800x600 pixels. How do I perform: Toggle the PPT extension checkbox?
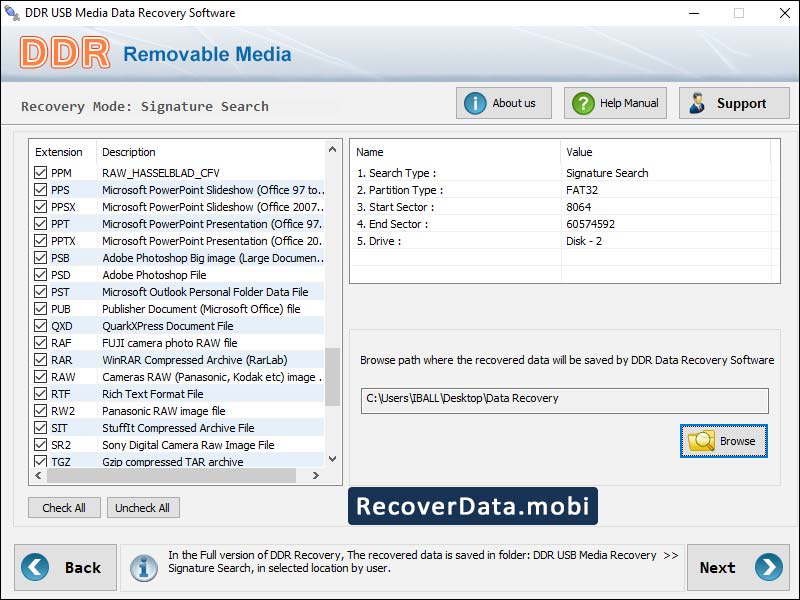point(40,223)
